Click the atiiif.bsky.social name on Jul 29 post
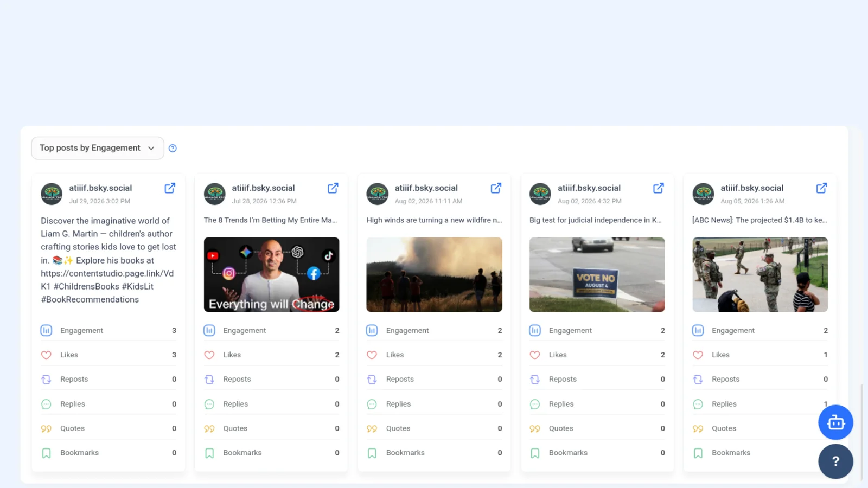This screenshot has height=488, width=868. click(x=100, y=188)
